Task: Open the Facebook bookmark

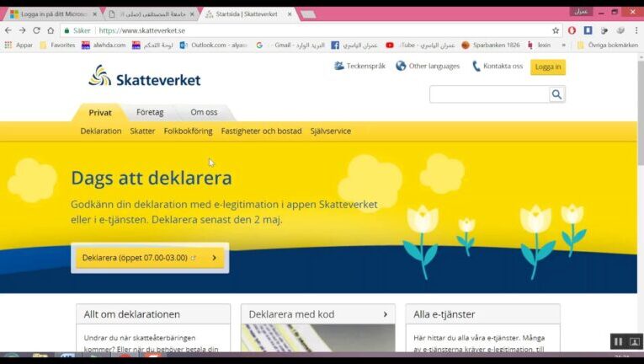Action: 354,45
